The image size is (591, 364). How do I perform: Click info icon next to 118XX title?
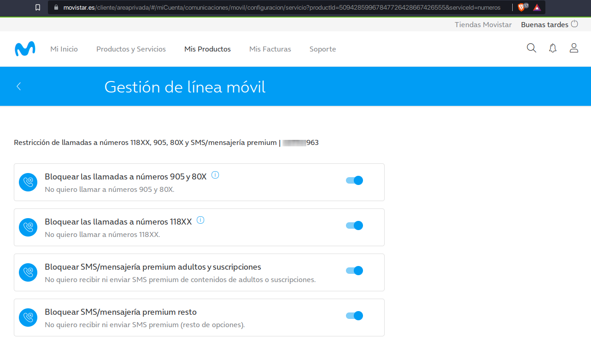point(200,220)
